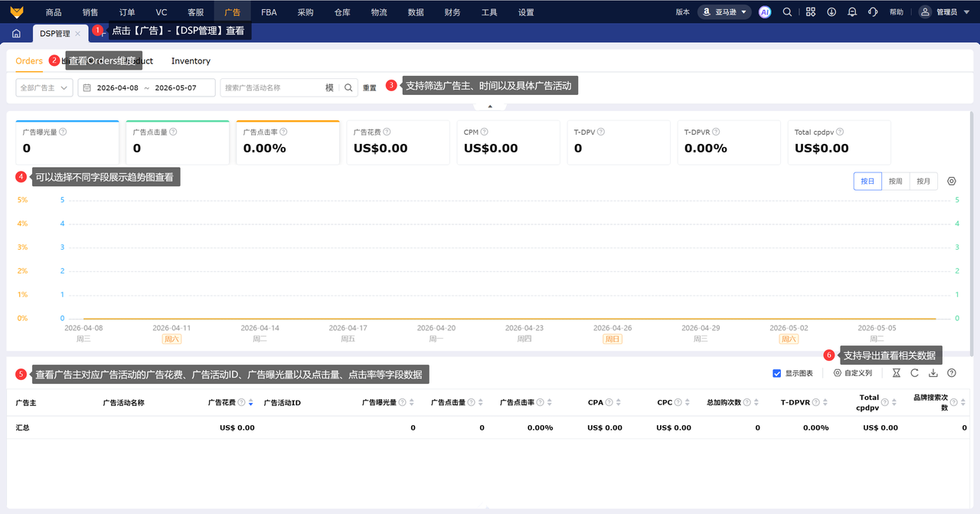980x514 pixels.
Task: Select the CPM metric card
Action: click(x=508, y=142)
